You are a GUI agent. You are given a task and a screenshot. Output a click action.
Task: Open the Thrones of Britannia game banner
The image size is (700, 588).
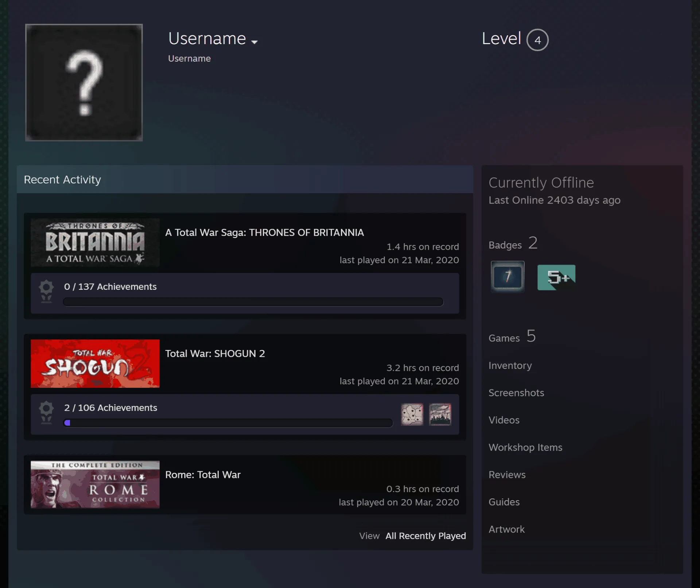[x=95, y=242]
